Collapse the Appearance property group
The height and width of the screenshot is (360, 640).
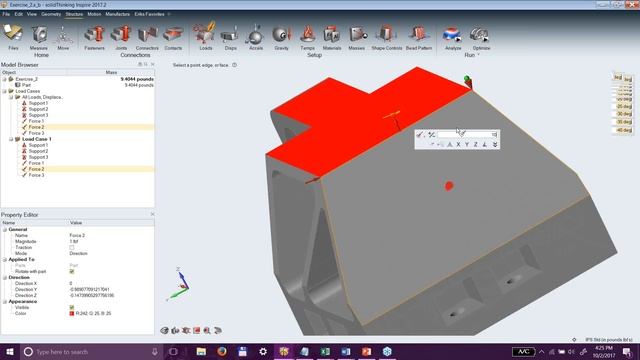pyautogui.click(x=5, y=302)
